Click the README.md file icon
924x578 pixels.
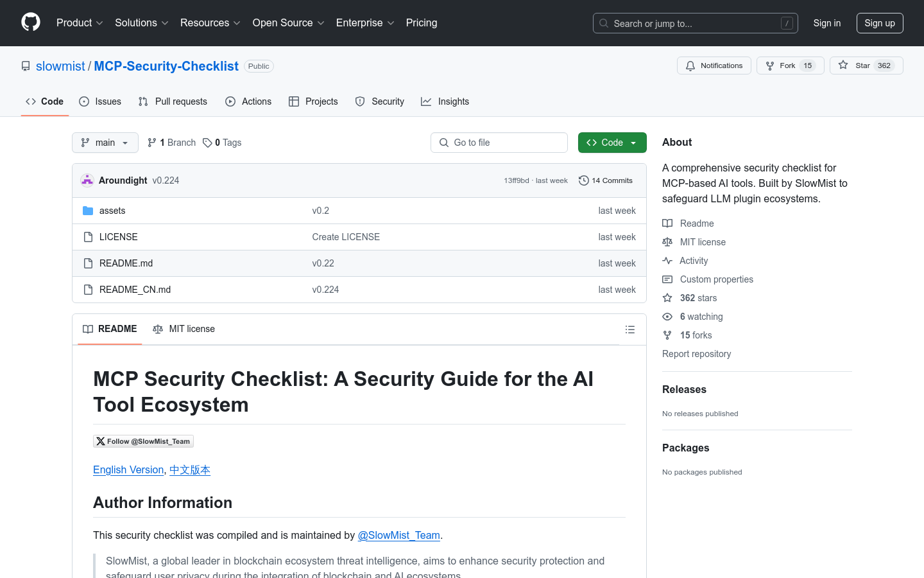click(x=88, y=263)
